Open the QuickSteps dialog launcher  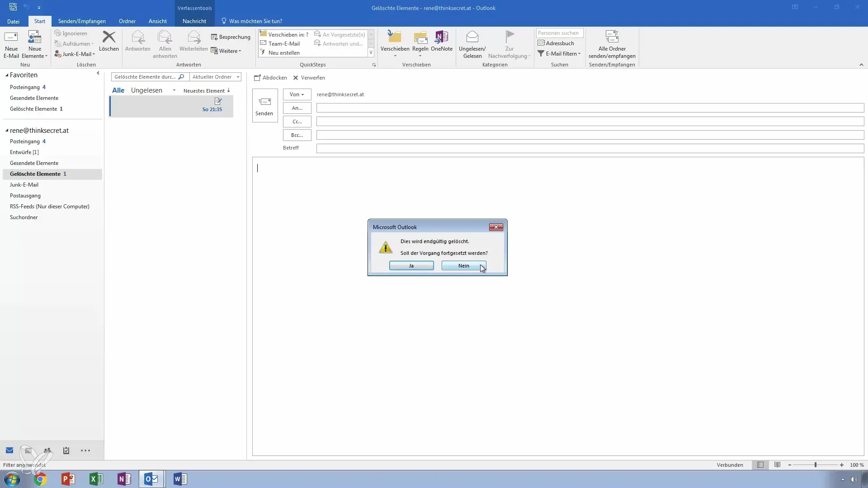(x=374, y=65)
